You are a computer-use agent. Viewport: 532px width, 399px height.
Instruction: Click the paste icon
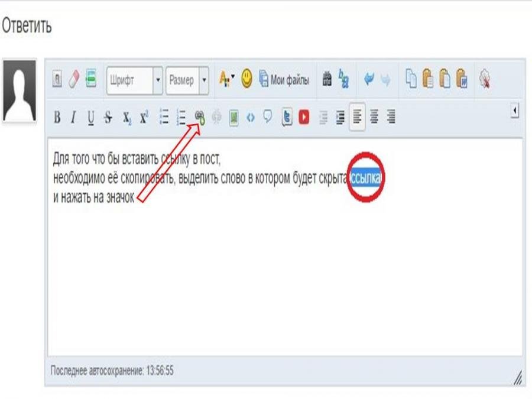pos(428,79)
